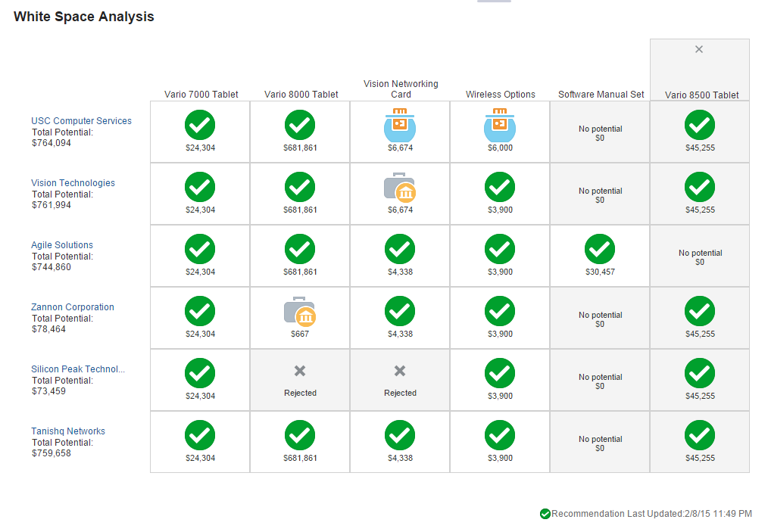
Task: Click Zannon Vario 8000 amount $667
Action: (x=300, y=334)
